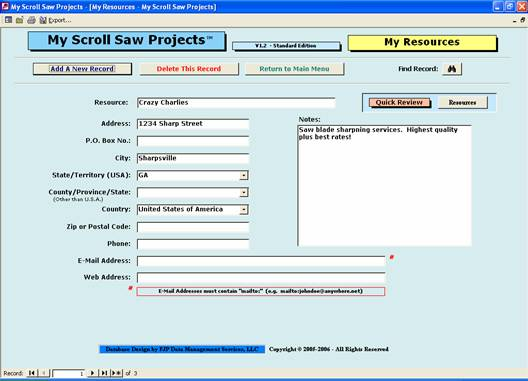Click the empty P.O. Box No. field
This screenshot has height=381, width=528.
(x=193, y=141)
